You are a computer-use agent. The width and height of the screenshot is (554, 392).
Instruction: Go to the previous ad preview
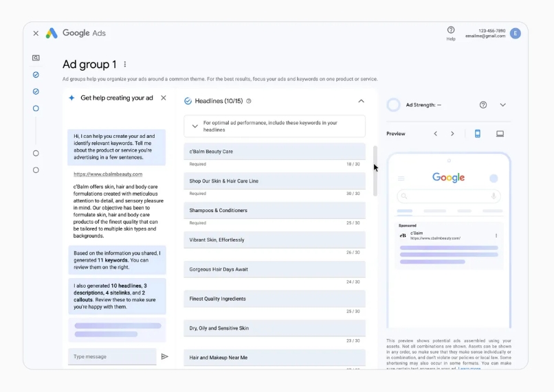[436, 134]
